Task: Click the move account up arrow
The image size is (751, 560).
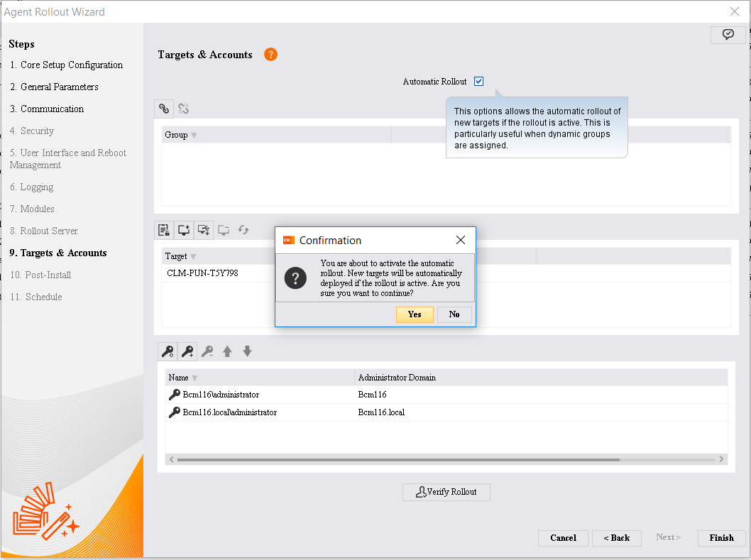Action: (x=227, y=351)
